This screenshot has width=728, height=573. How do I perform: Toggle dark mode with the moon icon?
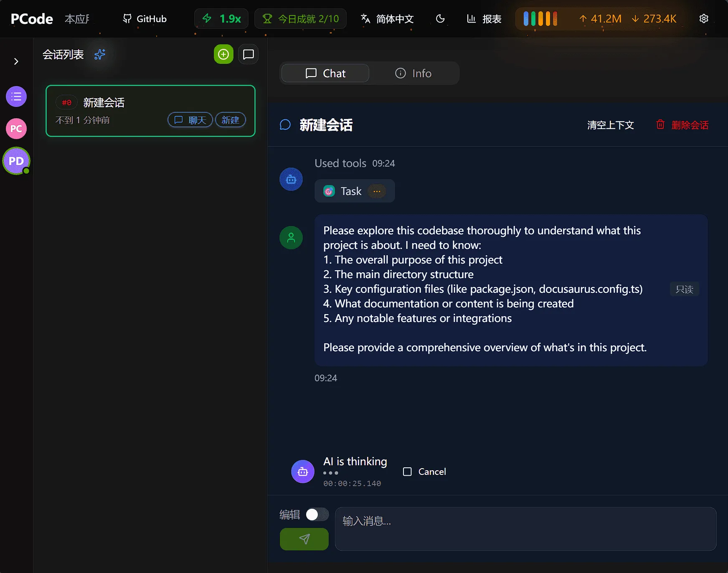[440, 19]
